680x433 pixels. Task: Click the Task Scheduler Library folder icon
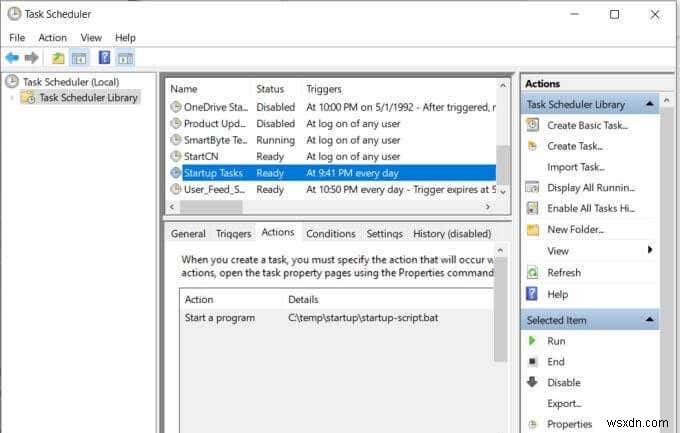click(x=29, y=97)
